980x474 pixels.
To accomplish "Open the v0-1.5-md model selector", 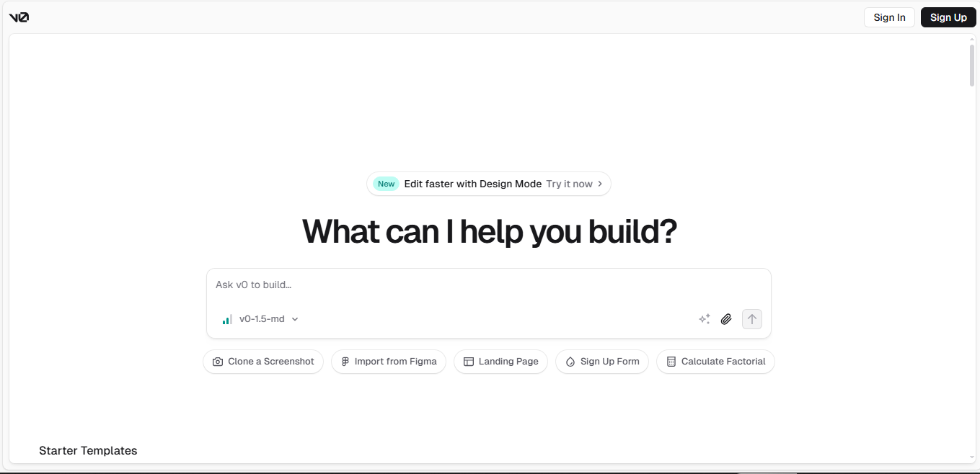I will 260,319.
